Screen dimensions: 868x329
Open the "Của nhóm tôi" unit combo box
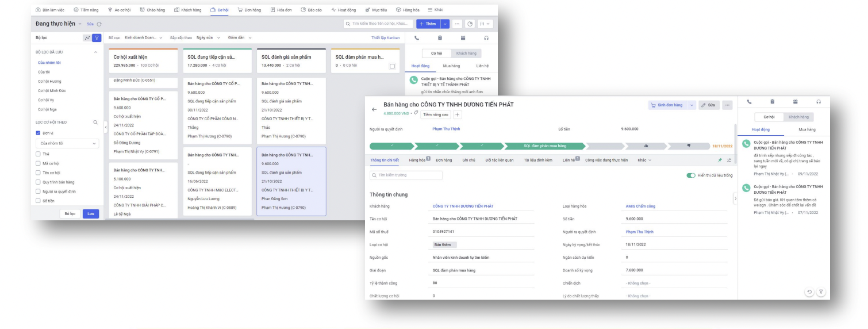(67, 143)
